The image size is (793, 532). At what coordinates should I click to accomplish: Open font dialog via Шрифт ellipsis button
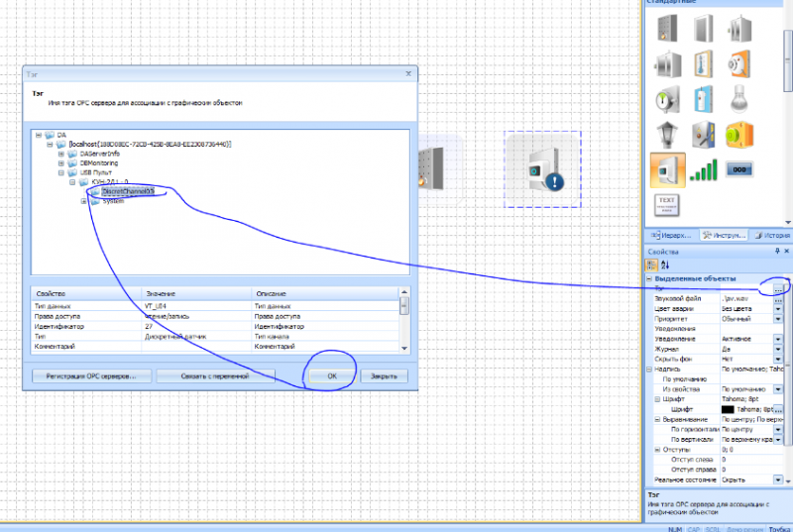[778, 410]
